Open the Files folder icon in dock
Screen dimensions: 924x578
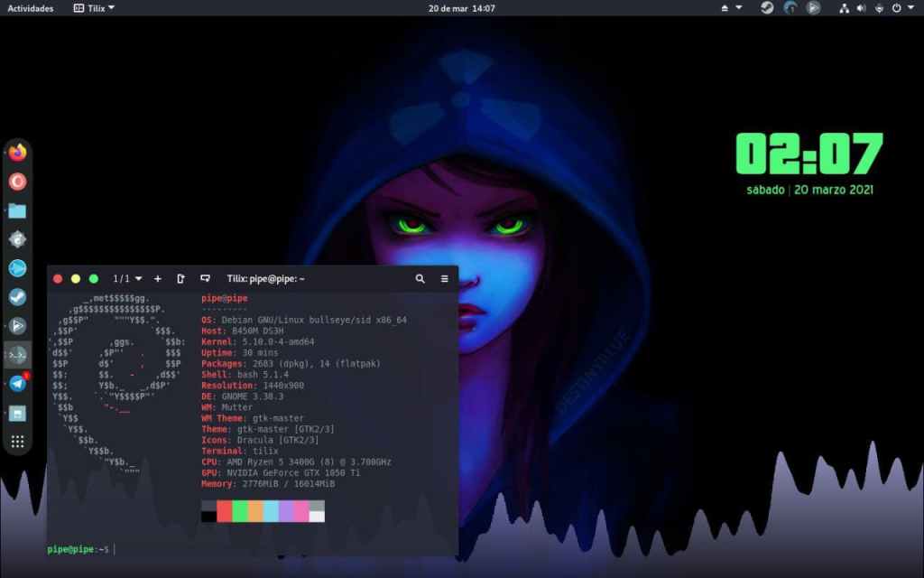click(x=17, y=210)
